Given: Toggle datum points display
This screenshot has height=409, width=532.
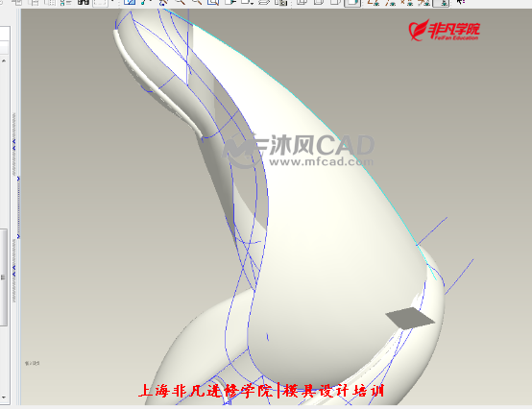Looking at the screenshot, I should click(407, 2).
